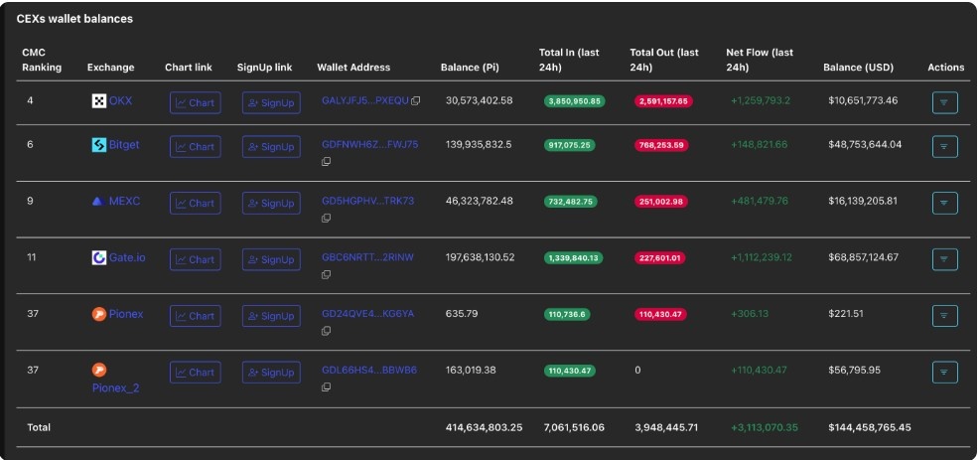This screenshot has height=460, width=980.
Task: Copy the Pionex_2 wallet address GDL66HS4
Action: pyautogui.click(x=327, y=386)
